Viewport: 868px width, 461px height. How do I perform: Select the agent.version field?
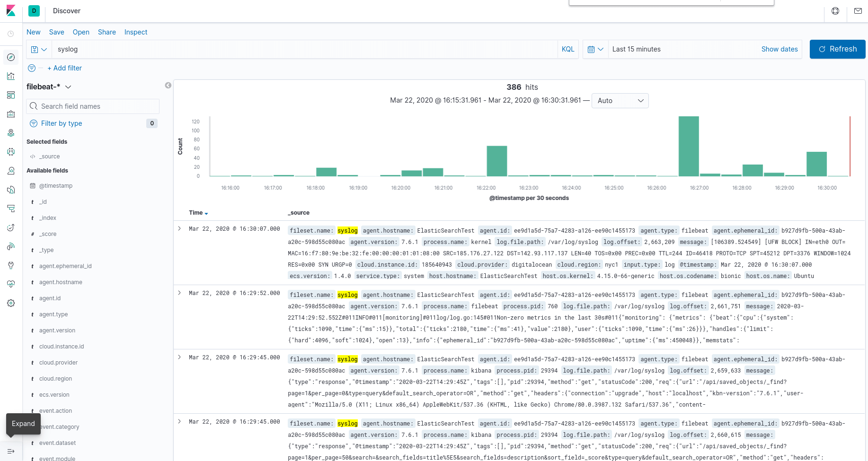pyautogui.click(x=57, y=331)
